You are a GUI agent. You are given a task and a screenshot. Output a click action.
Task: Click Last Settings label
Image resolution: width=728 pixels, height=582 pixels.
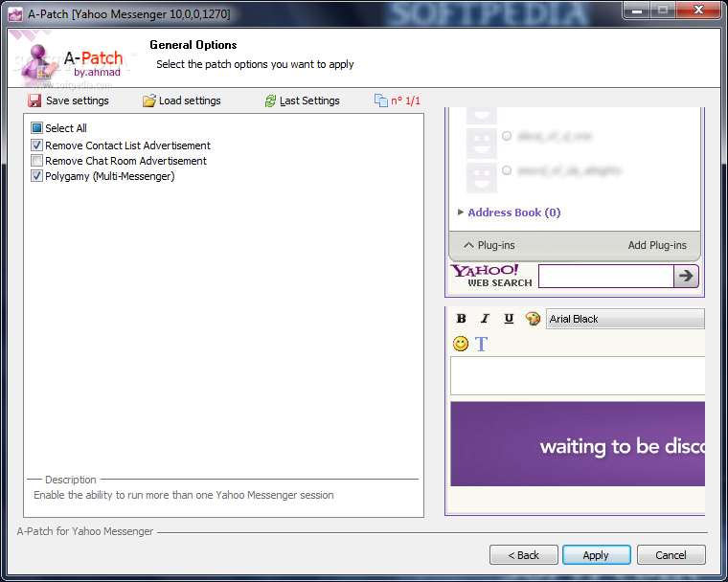click(309, 101)
